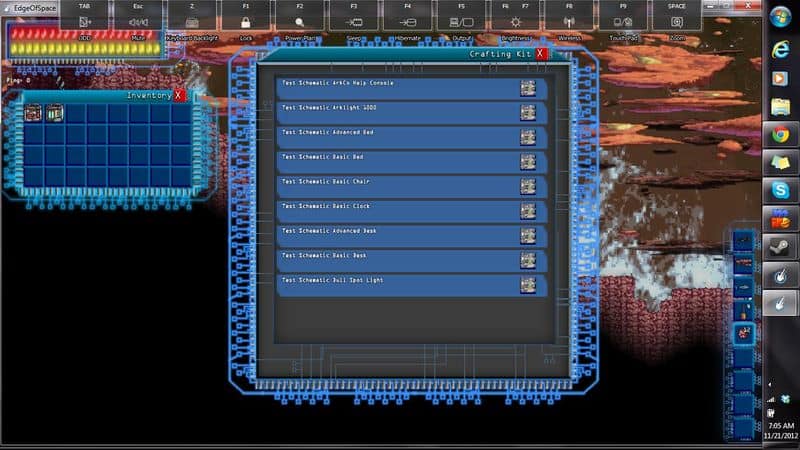The width and height of the screenshot is (800, 450).
Task: Click the Mute tile in the hotkey overlay
Action: pos(138,21)
